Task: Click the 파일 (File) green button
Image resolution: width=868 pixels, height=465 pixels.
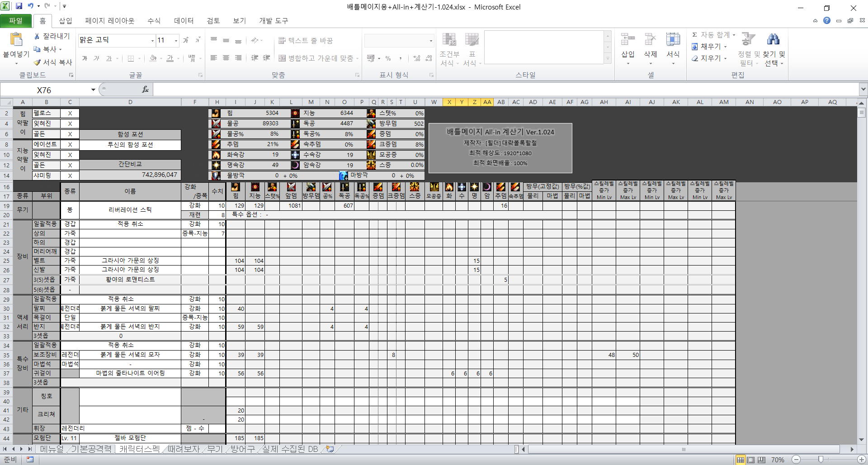Action: [x=16, y=21]
